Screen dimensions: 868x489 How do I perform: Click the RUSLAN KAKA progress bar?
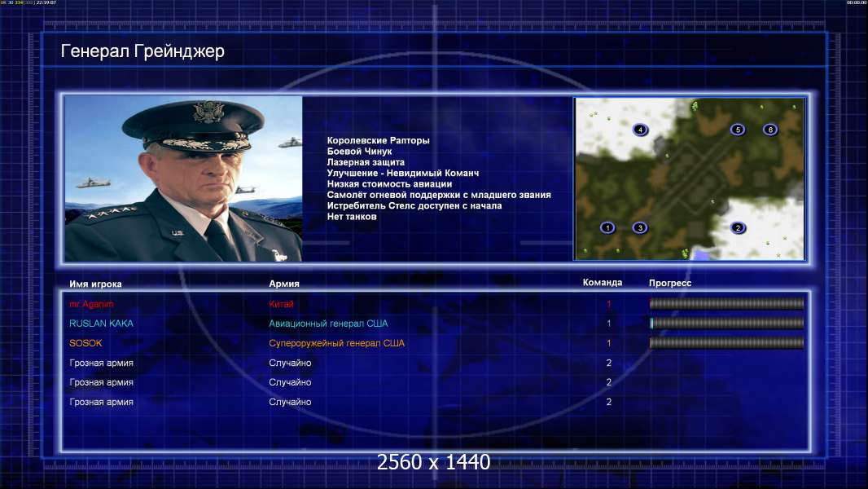pos(726,323)
